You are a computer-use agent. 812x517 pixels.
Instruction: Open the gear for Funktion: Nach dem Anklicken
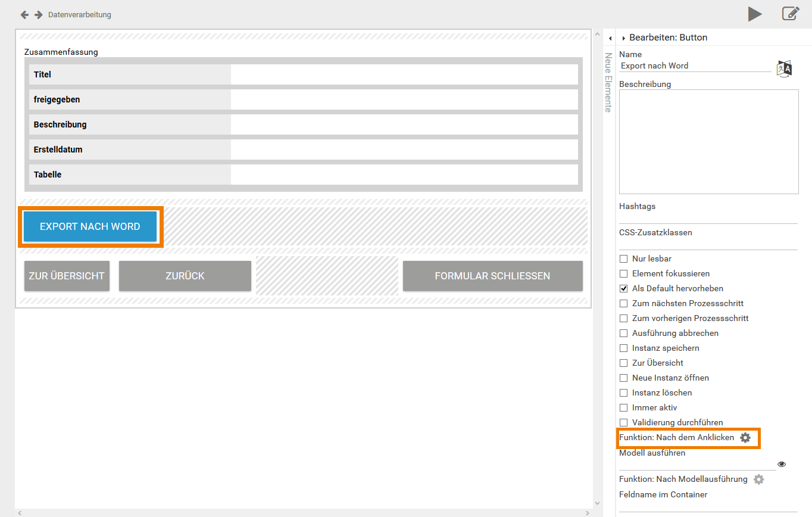pyautogui.click(x=745, y=437)
